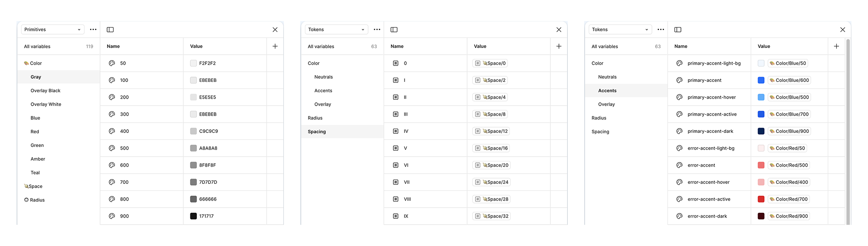Screen dimensions: 868x246
Task: Add a new column in the Primitives table
Action: tap(275, 46)
